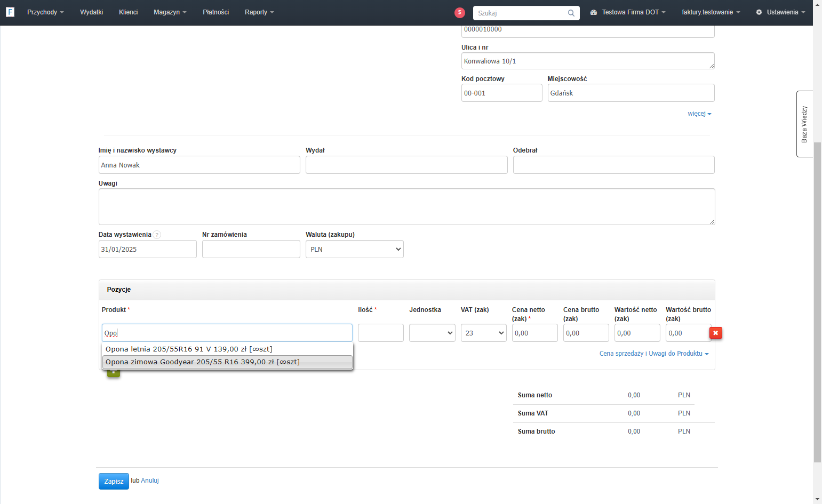This screenshot has width=822, height=504.
Task: Navigate to Płatności
Action: (x=216, y=12)
